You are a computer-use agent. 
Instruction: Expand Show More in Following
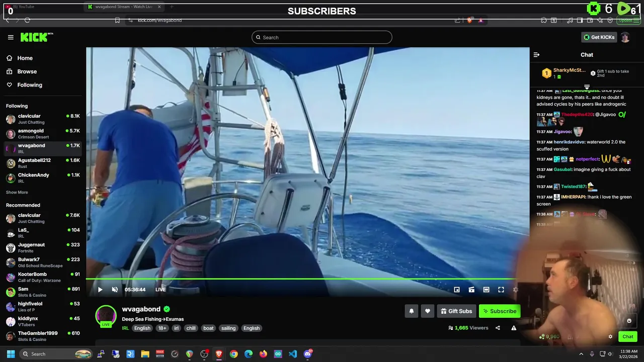click(x=17, y=193)
